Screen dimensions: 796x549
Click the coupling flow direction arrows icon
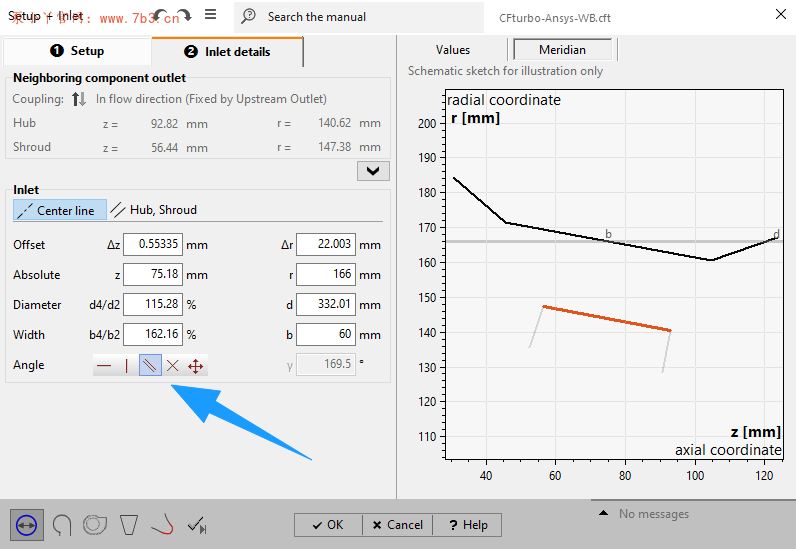click(79, 99)
